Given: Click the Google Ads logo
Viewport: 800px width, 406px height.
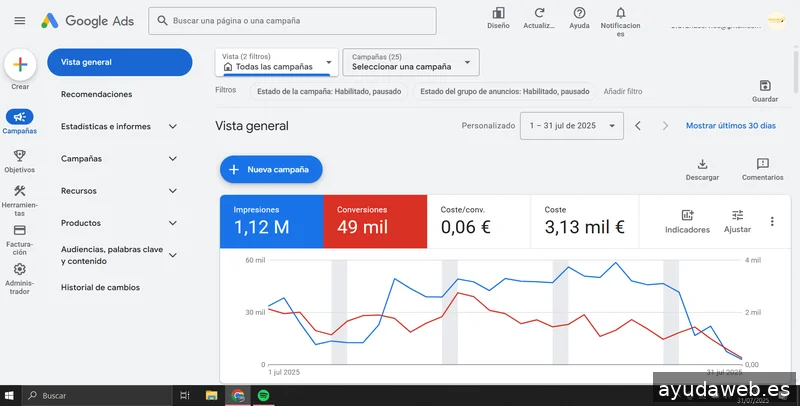Looking at the screenshot, I should (87, 21).
